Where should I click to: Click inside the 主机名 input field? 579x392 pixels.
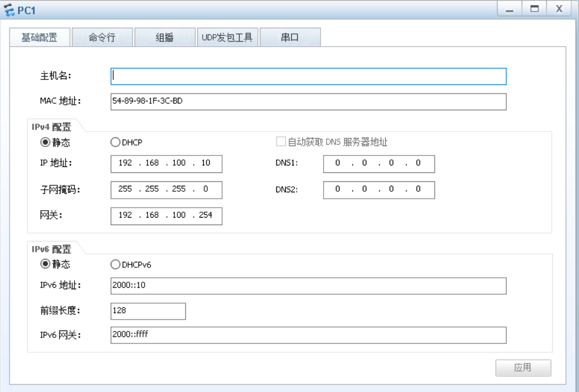click(x=308, y=76)
